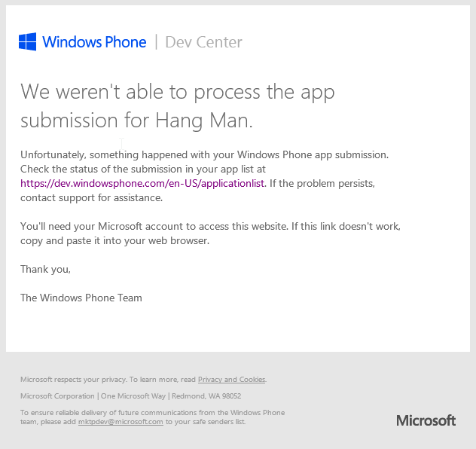476x449 pixels.
Task: Click "The Windows Phone Team" signature
Action: coord(81,298)
